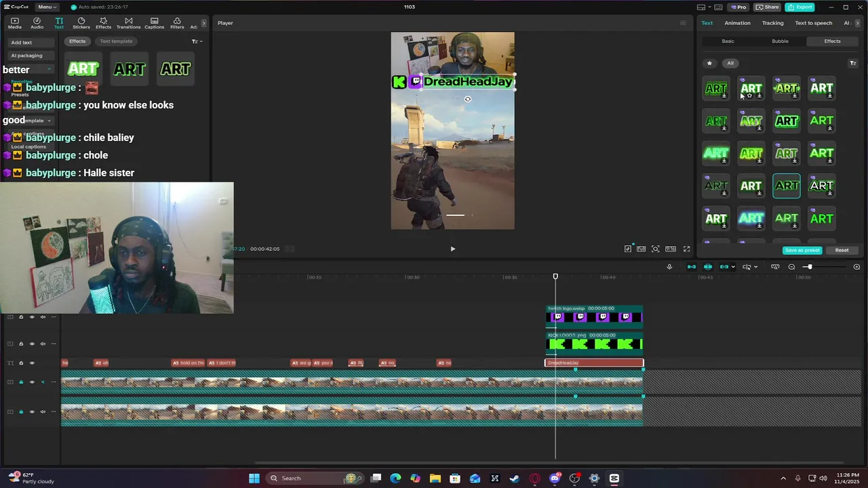Viewport: 868px width, 488px height.
Task: Open the Transitions panel
Action: [x=128, y=23]
